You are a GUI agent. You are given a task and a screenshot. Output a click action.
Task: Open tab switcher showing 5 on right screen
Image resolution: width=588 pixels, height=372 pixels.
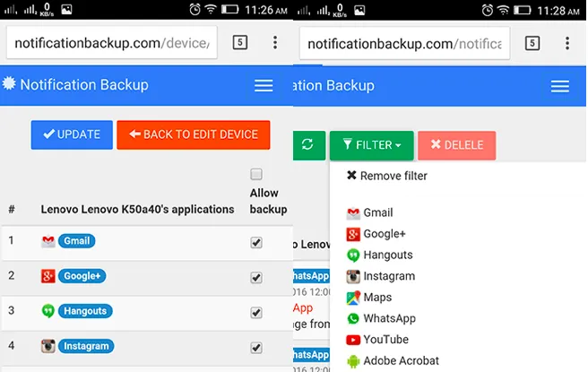[532, 43]
